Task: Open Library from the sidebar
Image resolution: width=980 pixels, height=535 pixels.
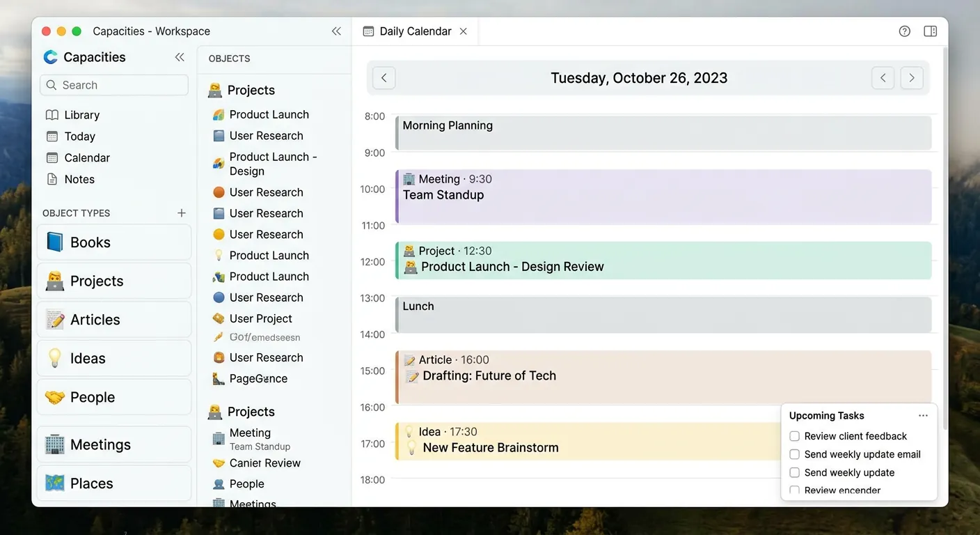Action: tap(81, 115)
